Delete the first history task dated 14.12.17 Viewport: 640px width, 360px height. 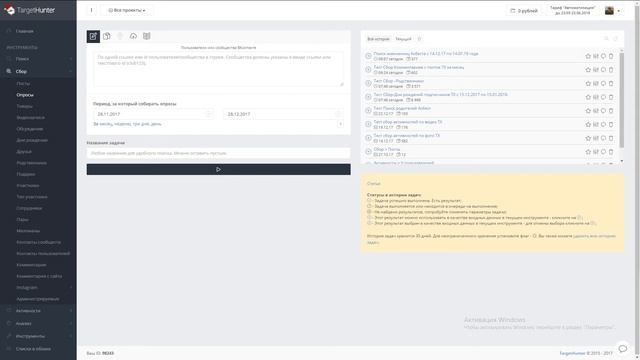611,56
